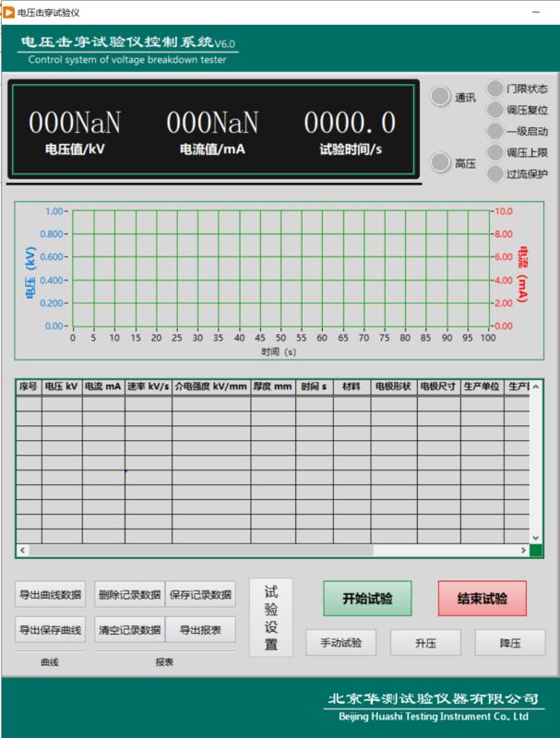560x738 pixels.
Task: Click the 门限状态 status indicator
Action: point(495,89)
